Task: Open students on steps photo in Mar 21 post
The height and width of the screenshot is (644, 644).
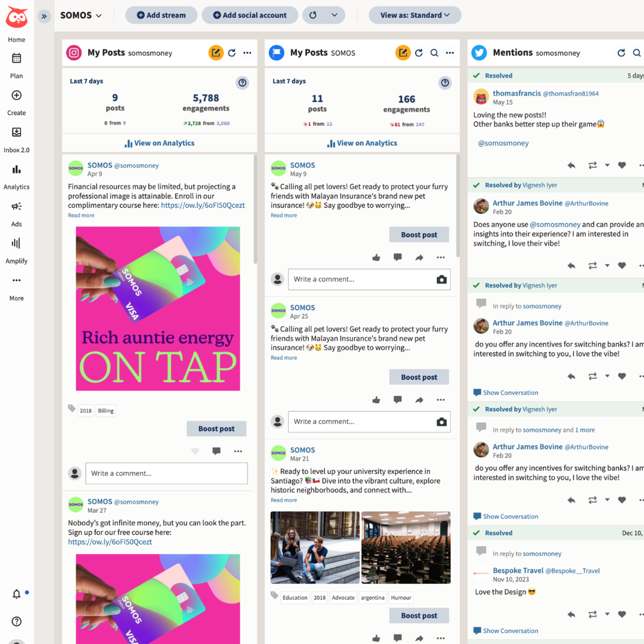Action: 315,547
